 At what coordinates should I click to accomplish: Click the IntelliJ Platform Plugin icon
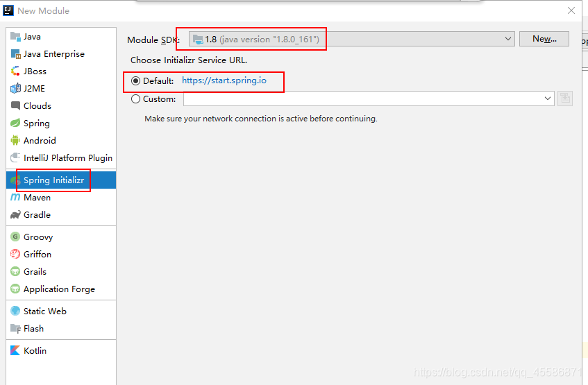pos(15,157)
